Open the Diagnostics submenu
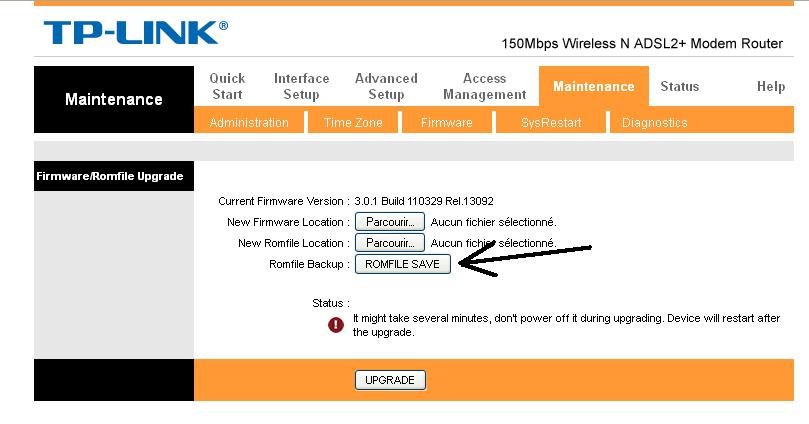 tap(654, 123)
